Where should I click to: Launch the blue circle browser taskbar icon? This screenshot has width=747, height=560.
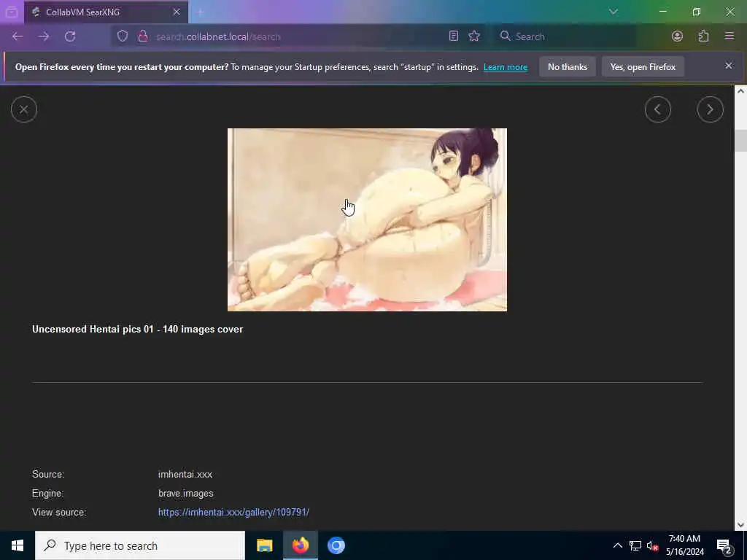(x=336, y=545)
